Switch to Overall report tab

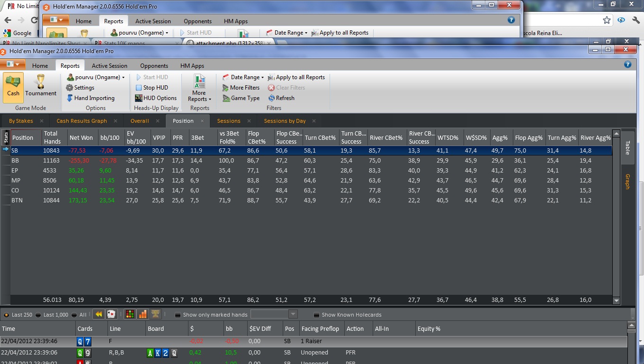(140, 121)
